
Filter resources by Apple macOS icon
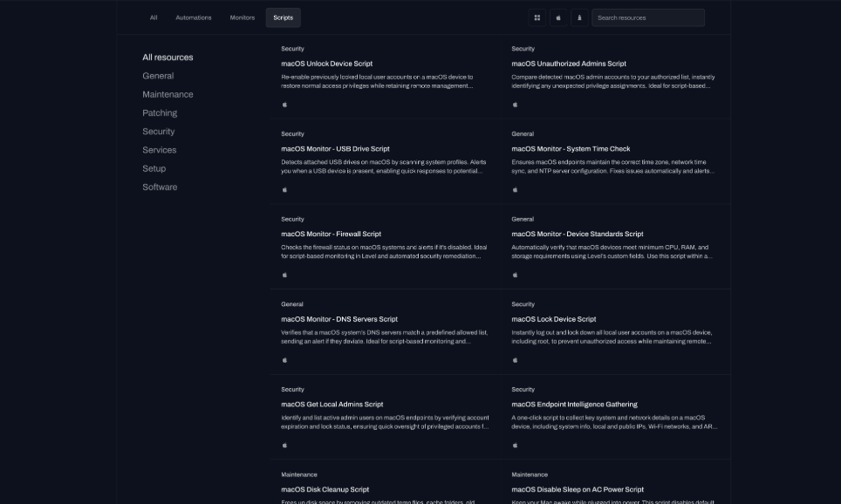point(558,17)
